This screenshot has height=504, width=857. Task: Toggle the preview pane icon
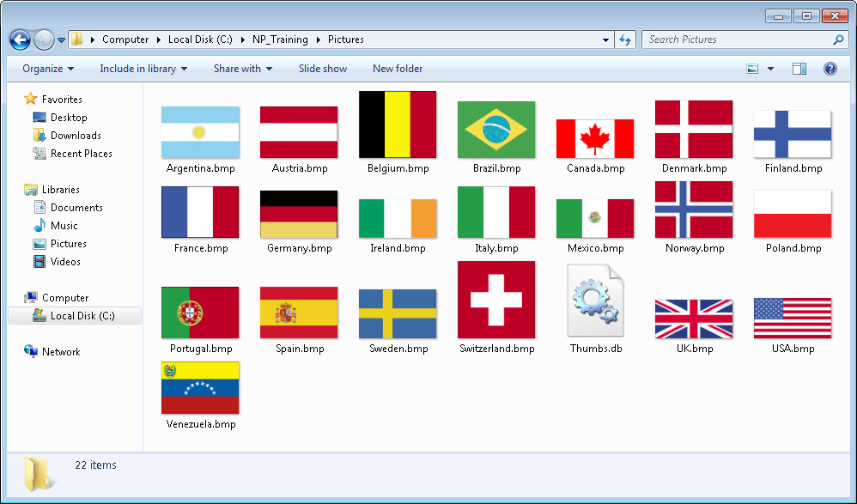point(799,69)
